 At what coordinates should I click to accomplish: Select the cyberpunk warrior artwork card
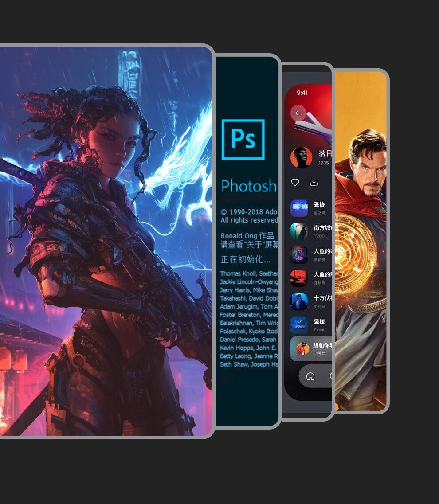106,241
